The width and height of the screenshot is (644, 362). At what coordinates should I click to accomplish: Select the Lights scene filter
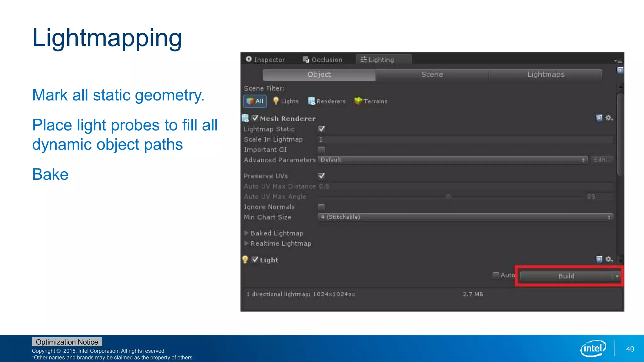click(x=286, y=101)
